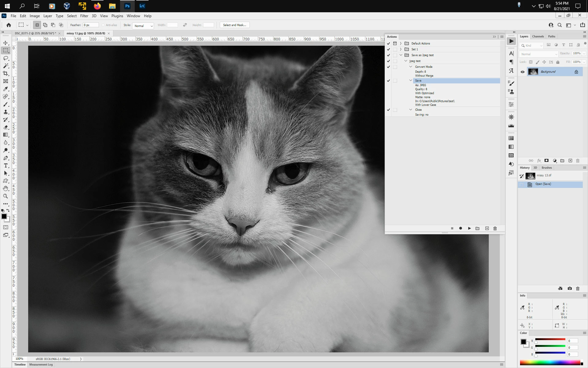Select the Horizontal Type tool

[6, 166]
